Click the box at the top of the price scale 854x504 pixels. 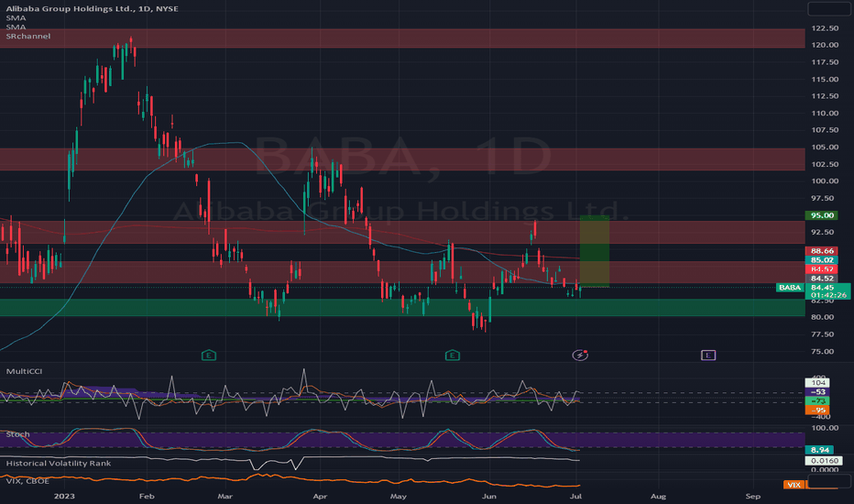828,8
